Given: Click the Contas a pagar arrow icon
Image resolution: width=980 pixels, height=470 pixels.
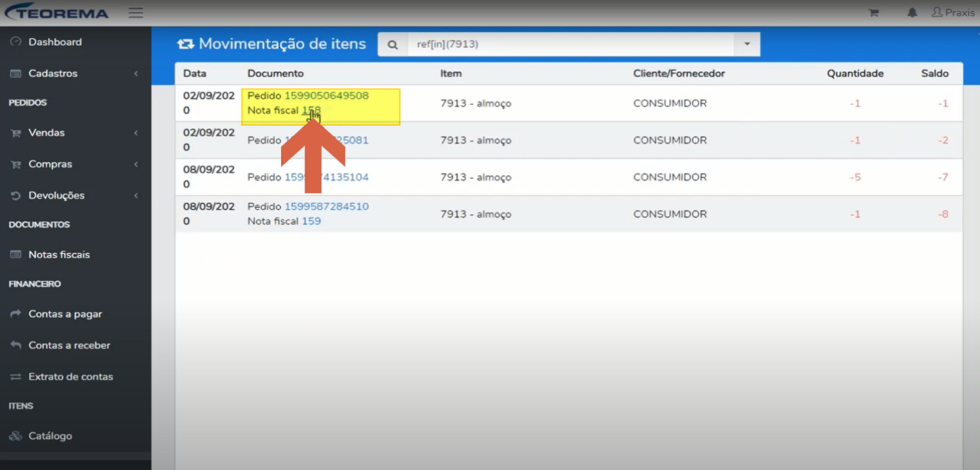Looking at the screenshot, I should [16, 314].
